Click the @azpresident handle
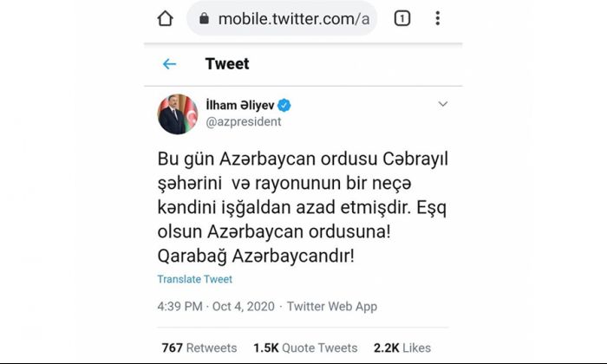 tap(244, 122)
